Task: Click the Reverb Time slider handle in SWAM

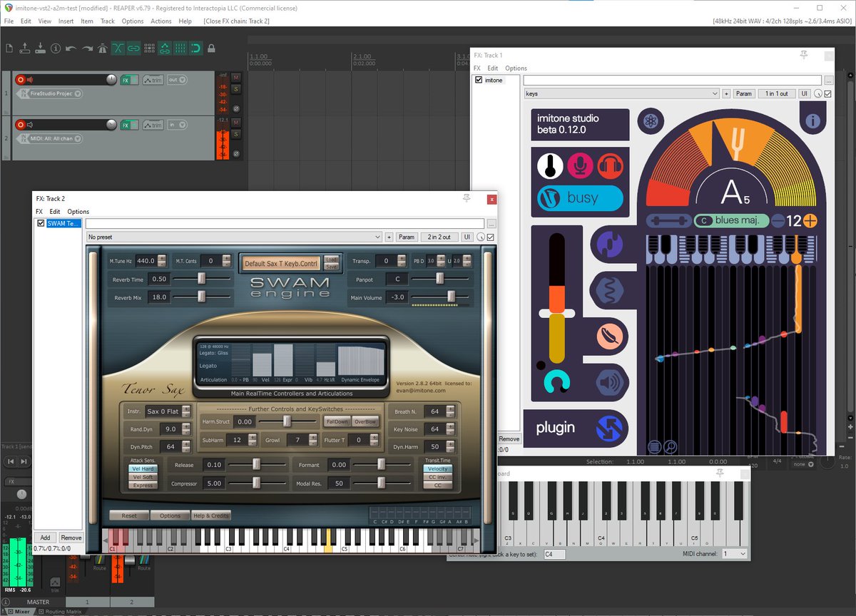Action: pos(201,279)
